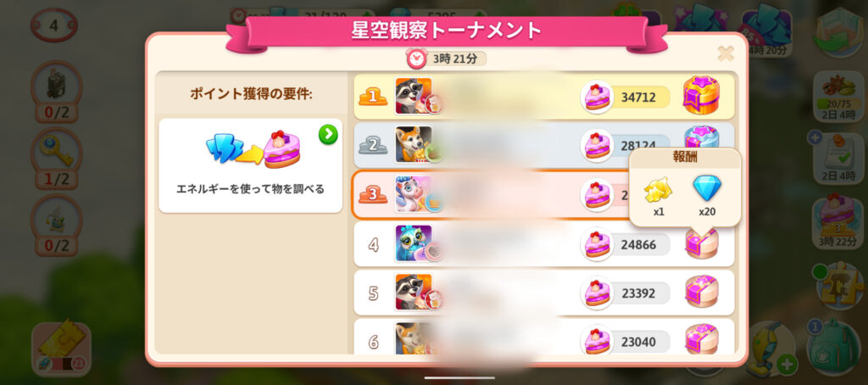Tap the fifth place pink reward box
The width and height of the screenshot is (868, 385).
pyautogui.click(x=702, y=292)
